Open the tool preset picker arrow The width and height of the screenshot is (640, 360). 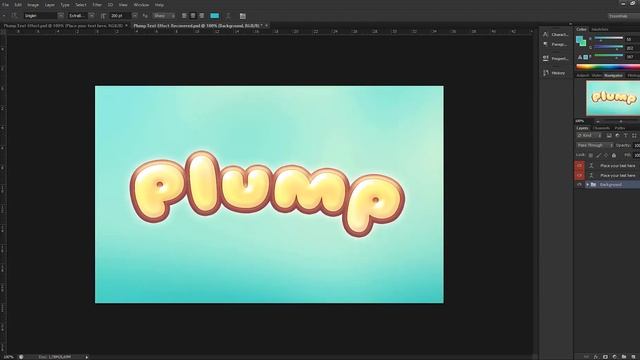coord(4,16)
